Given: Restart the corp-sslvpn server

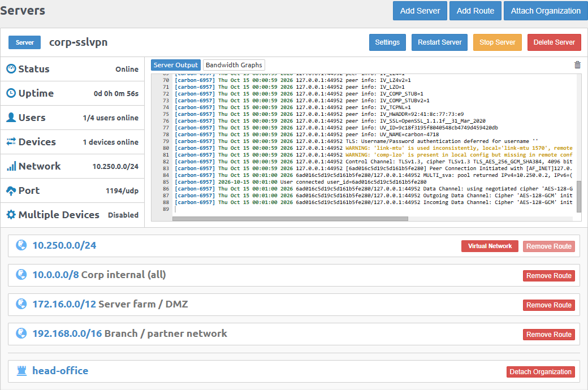Looking at the screenshot, I should [x=439, y=42].
